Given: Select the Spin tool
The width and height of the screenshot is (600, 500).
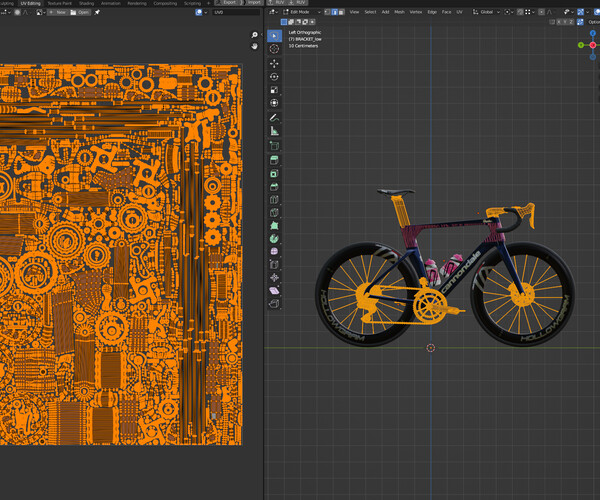Looking at the screenshot, I should pos(274,239).
